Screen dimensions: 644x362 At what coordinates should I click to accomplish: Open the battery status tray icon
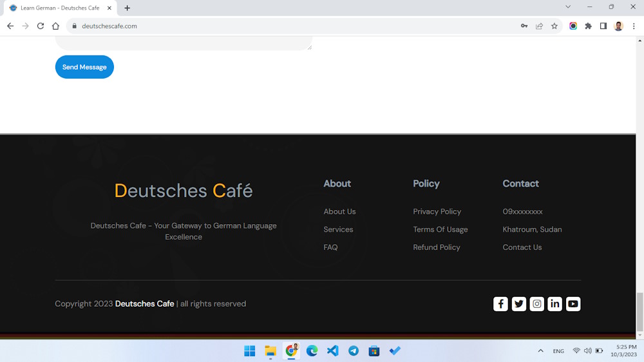tap(599, 351)
